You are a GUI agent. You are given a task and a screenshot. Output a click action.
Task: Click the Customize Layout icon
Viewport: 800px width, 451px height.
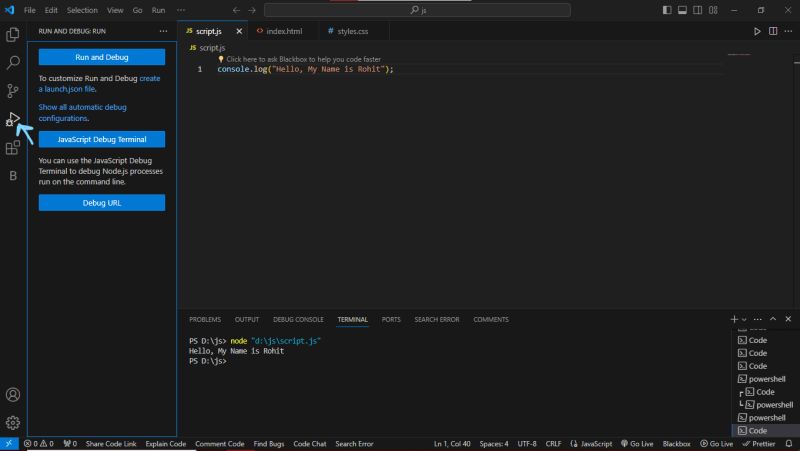pos(713,10)
